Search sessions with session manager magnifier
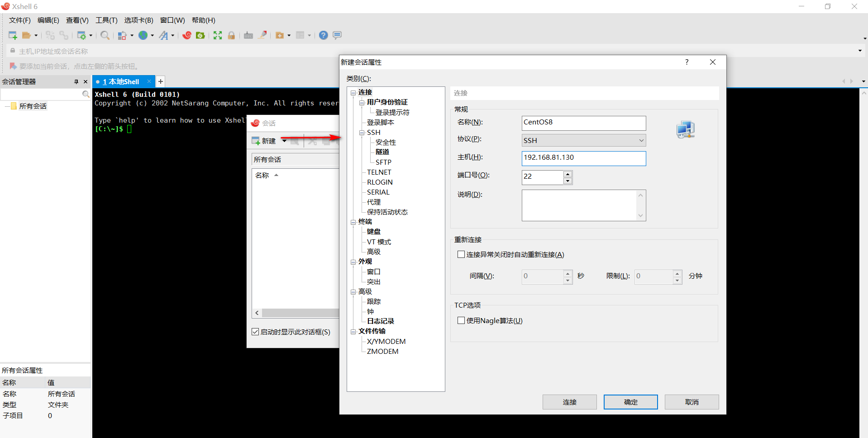 tap(86, 94)
